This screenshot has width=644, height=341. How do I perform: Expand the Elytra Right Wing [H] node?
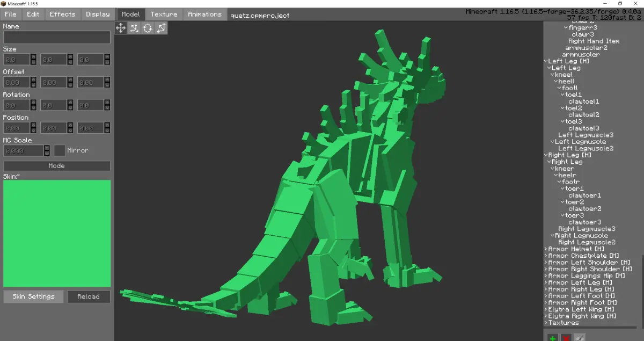pyautogui.click(x=546, y=316)
